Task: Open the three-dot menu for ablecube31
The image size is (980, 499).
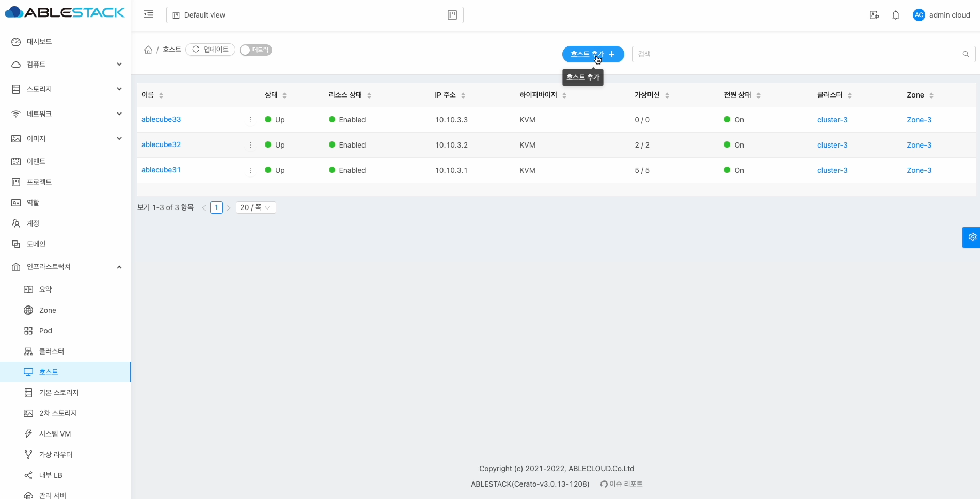Action: (250, 170)
